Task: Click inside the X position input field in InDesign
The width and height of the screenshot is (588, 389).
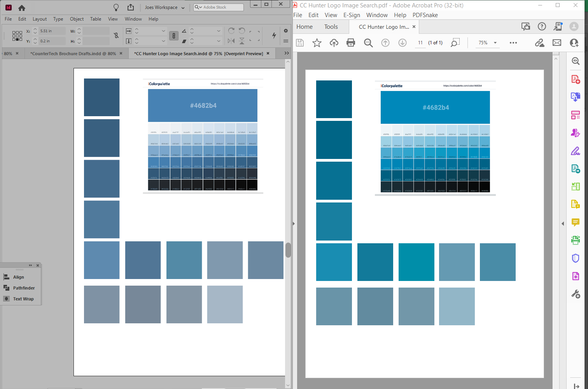Action: [x=52, y=31]
